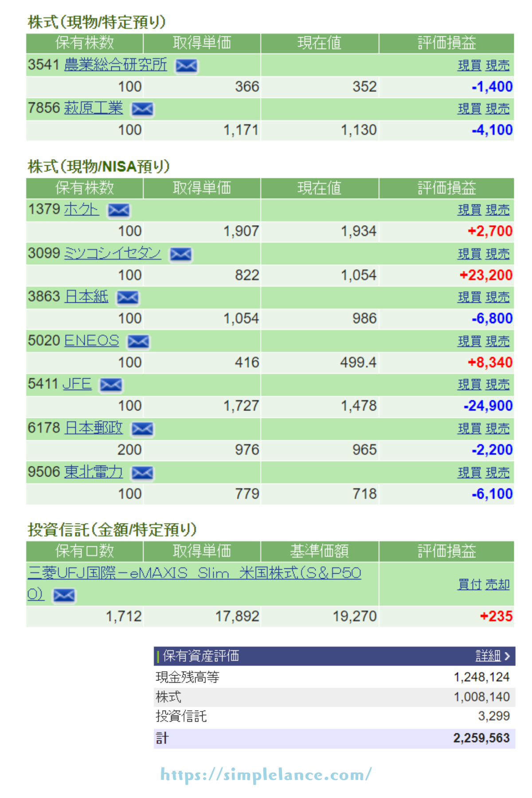Select the 株式 1,008,140 value
The width and height of the screenshot is (532, 798).
pos(482,697)
